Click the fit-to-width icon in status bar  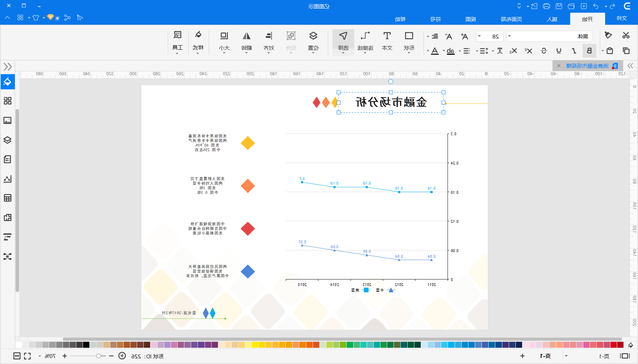(17, 356)
